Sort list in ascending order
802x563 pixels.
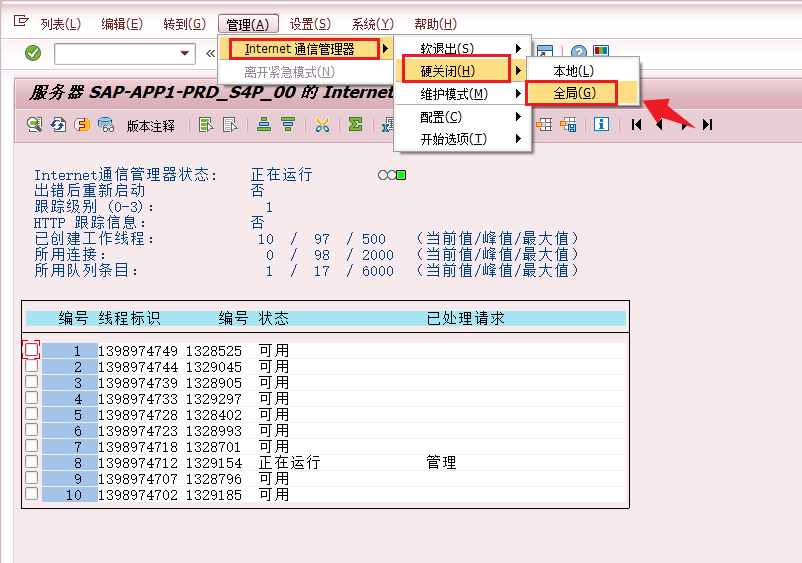pos(264,124)
